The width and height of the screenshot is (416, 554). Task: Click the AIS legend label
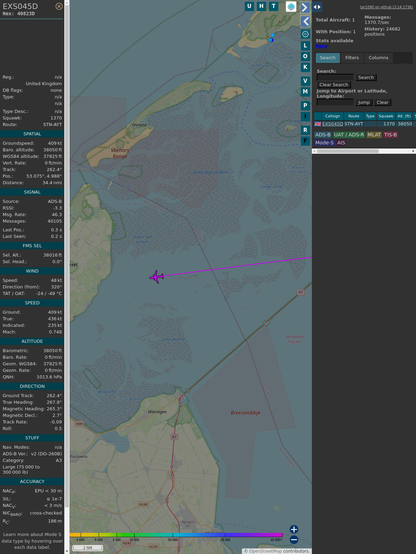(x=341, y=143)
